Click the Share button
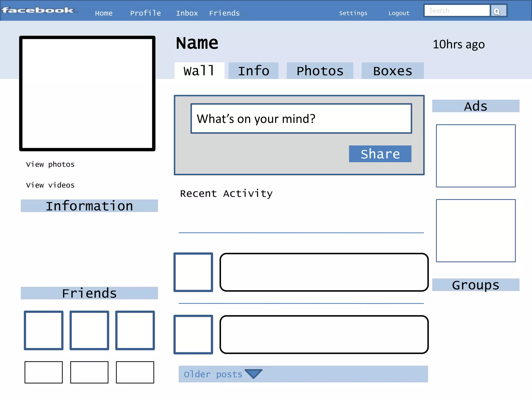The height and width of the screenshot is (399, 532). (x=380, y=154)
